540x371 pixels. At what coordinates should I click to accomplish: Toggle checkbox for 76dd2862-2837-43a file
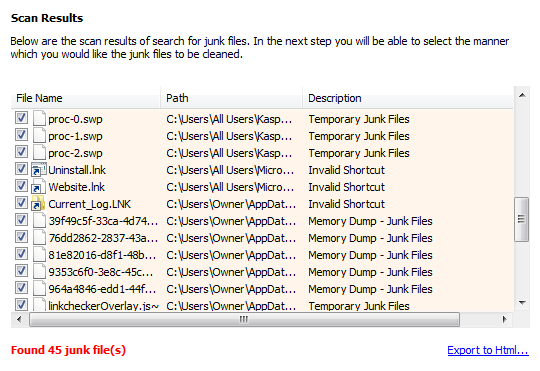tap(21, 237)
